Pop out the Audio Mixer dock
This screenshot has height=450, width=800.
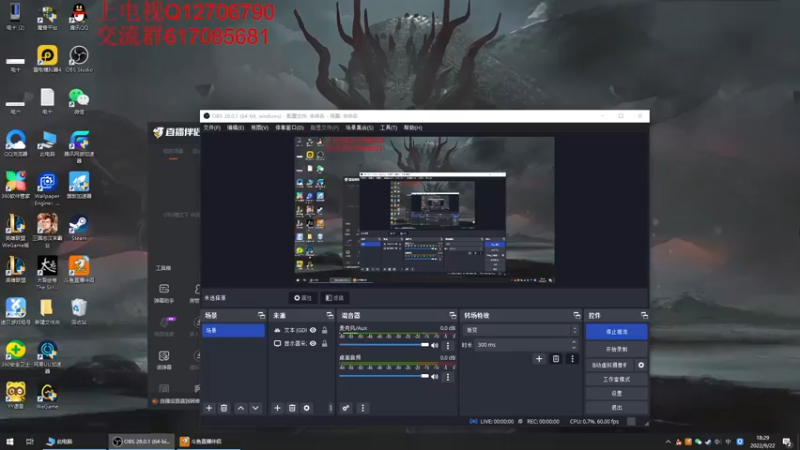(453, 315)
